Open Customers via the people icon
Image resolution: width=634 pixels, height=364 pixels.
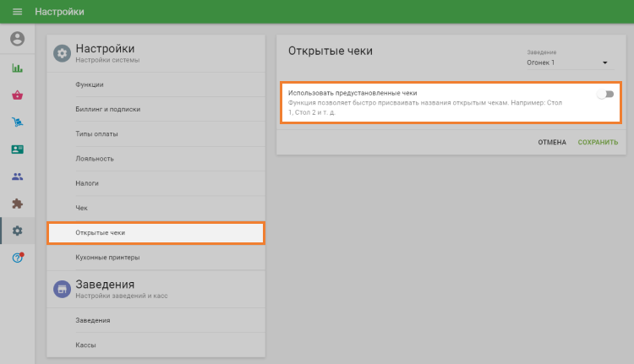(17, 177)
